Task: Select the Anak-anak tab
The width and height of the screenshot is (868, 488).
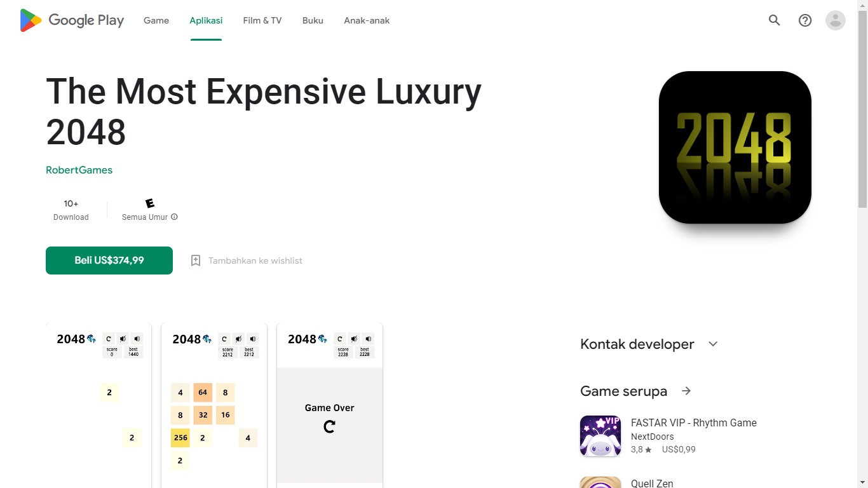Action: click(x=367, y=20)
